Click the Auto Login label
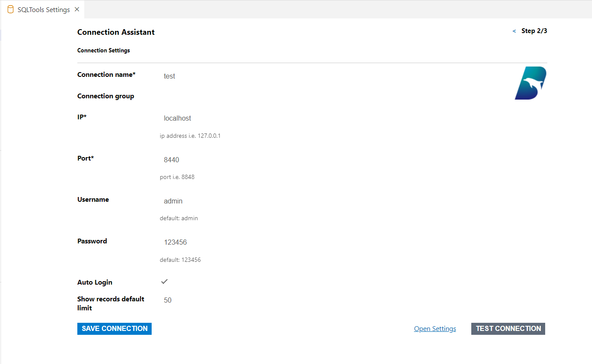Screen dimensions: 592x364 (95, 282)
